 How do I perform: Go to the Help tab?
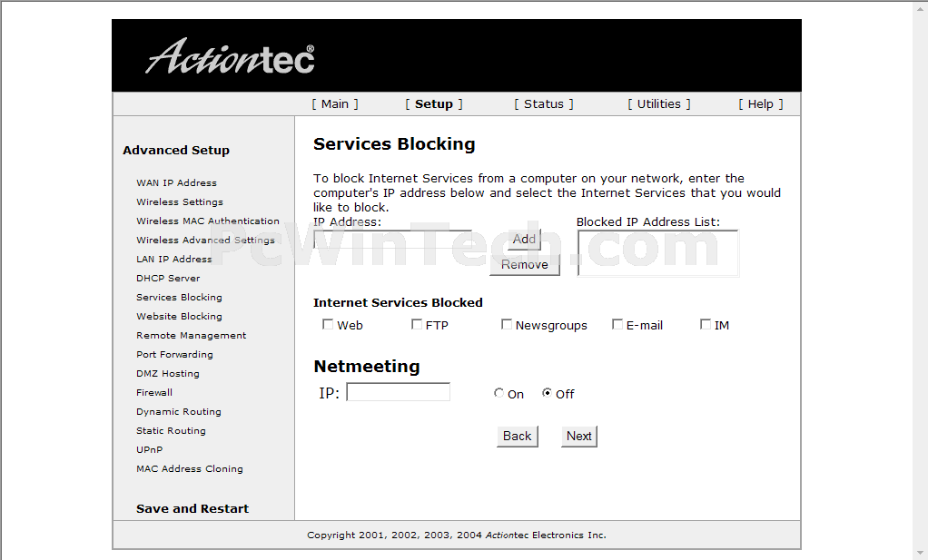coord(761,104)
